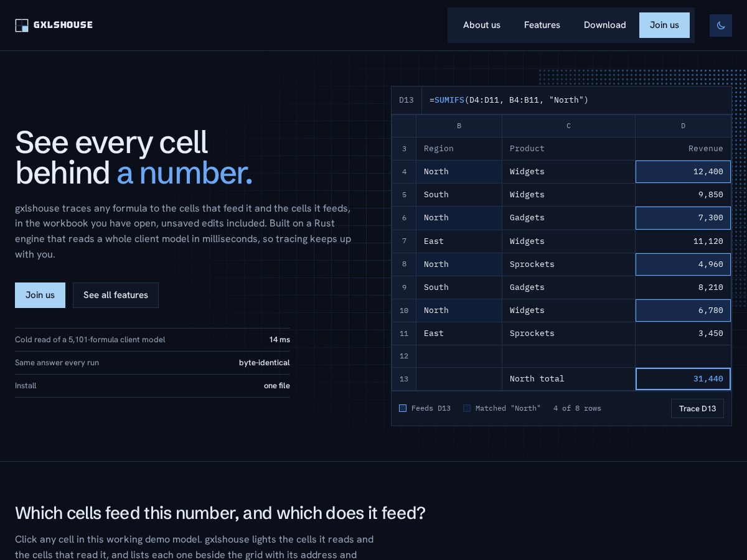
Task: Click the revenue cell 6,780
Action: point(683,310)
